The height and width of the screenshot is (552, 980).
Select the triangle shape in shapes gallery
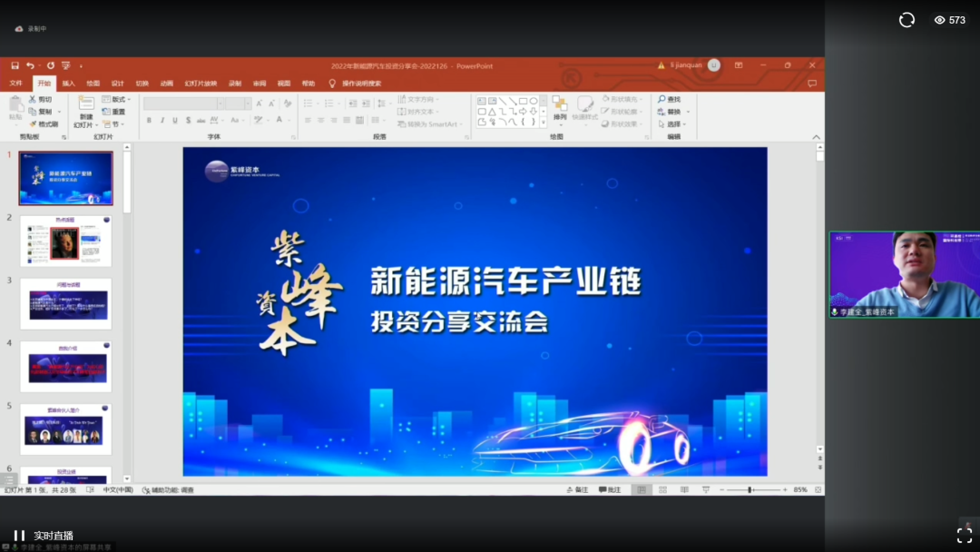coord(492,112)
